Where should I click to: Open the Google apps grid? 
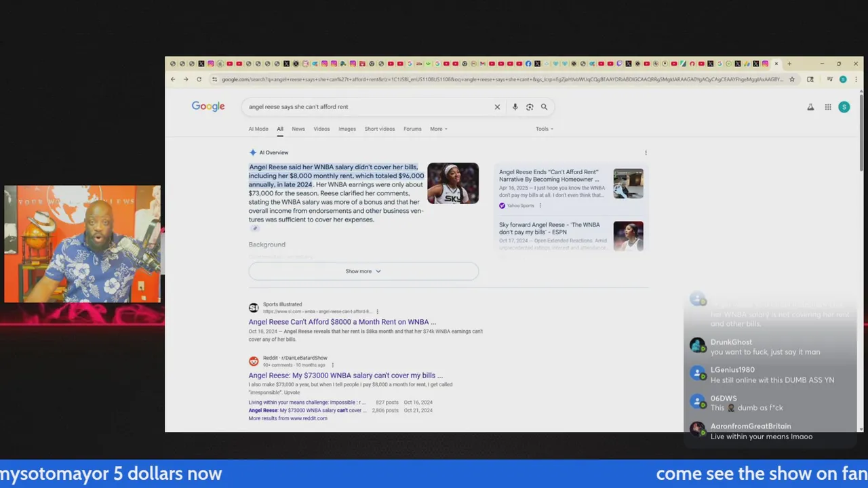828,106
